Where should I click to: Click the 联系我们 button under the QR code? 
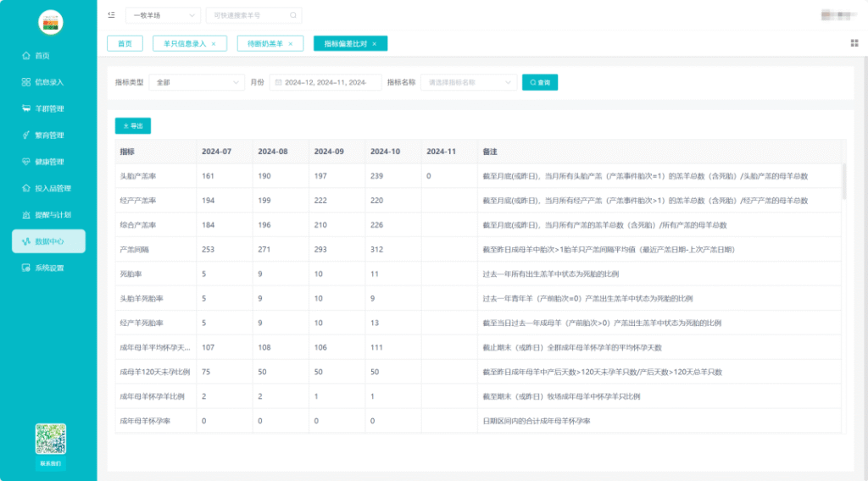pos(50,463)
